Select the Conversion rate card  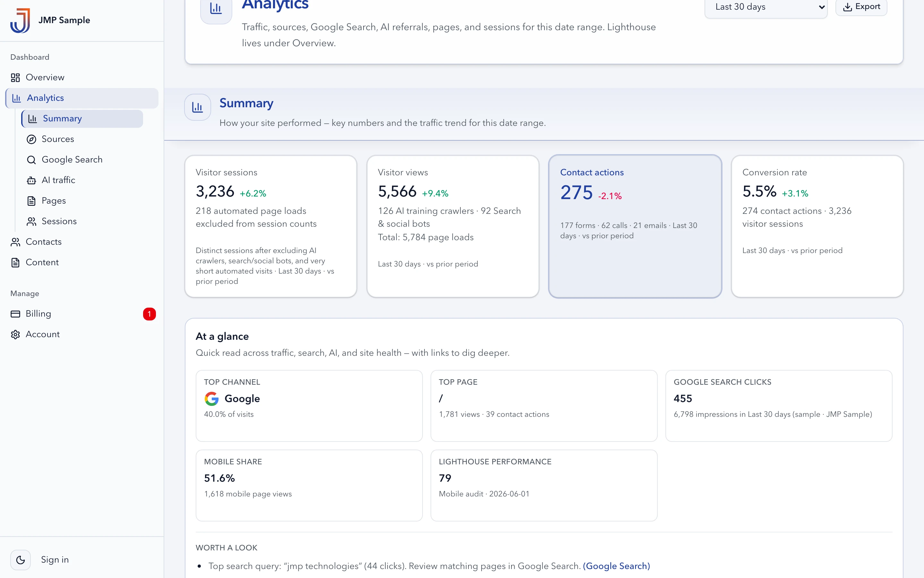pos(817,226)
